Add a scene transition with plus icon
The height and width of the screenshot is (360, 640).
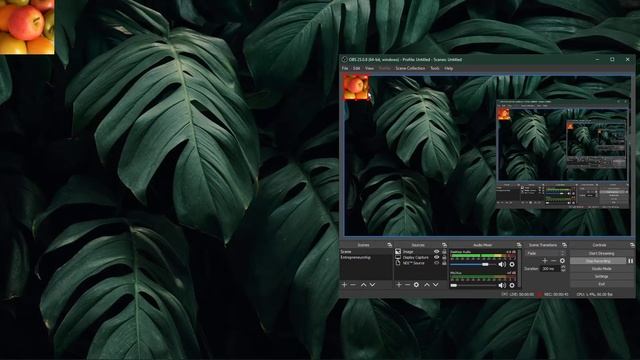(545, 260)
